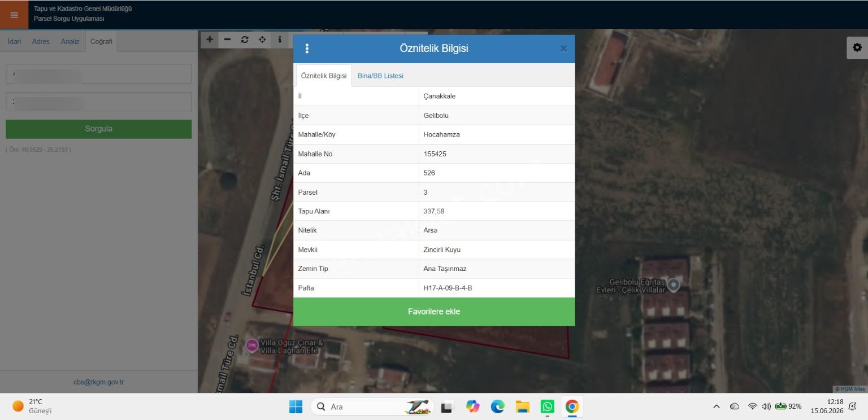Click the Parsel label in the table
The height and width of the screenshot is (420, 868).
click(x=307, y=192)
